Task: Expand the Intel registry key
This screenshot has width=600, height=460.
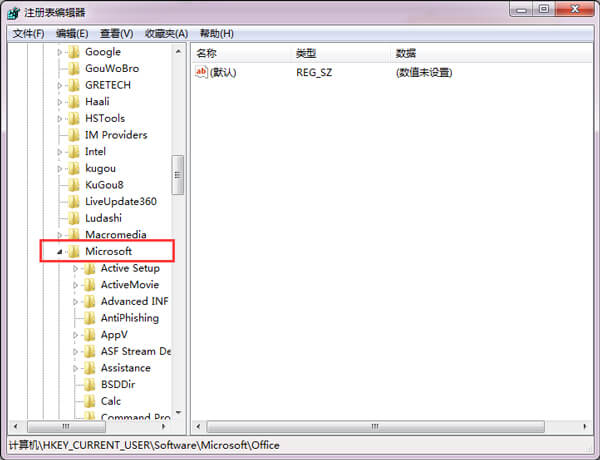Action: (60, 152)
